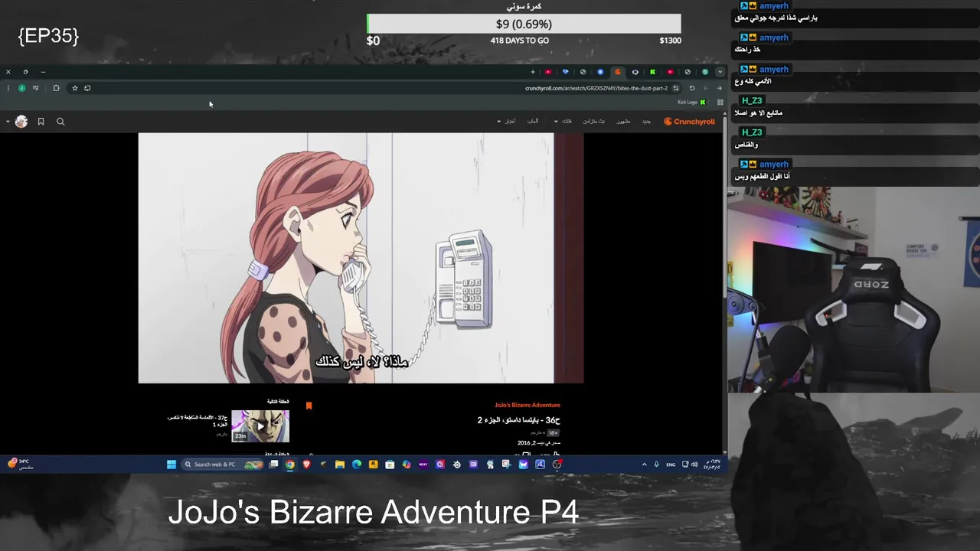Open the JoJo's Bizarre Adventure series link

[528, 405]
